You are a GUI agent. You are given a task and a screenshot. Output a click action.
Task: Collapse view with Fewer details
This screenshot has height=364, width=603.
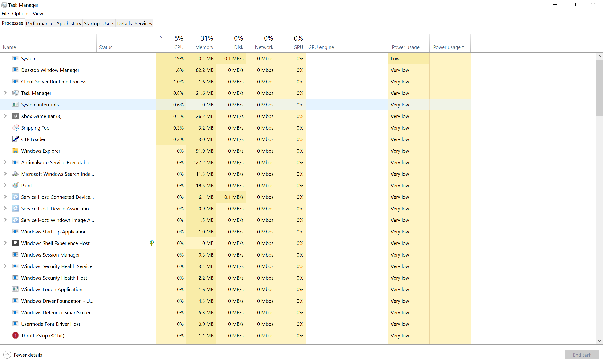pyautogui.click(x=23, y=355)
